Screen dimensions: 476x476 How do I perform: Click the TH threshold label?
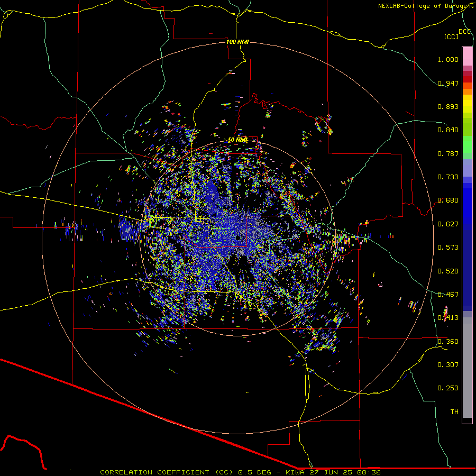[x=454, y=412]
